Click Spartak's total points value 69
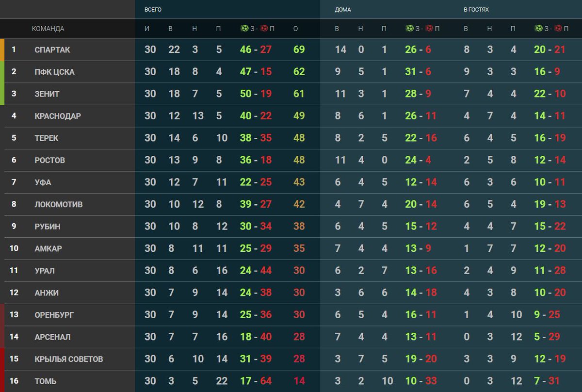Screen dimensions: 582x392 click(299, 49)
